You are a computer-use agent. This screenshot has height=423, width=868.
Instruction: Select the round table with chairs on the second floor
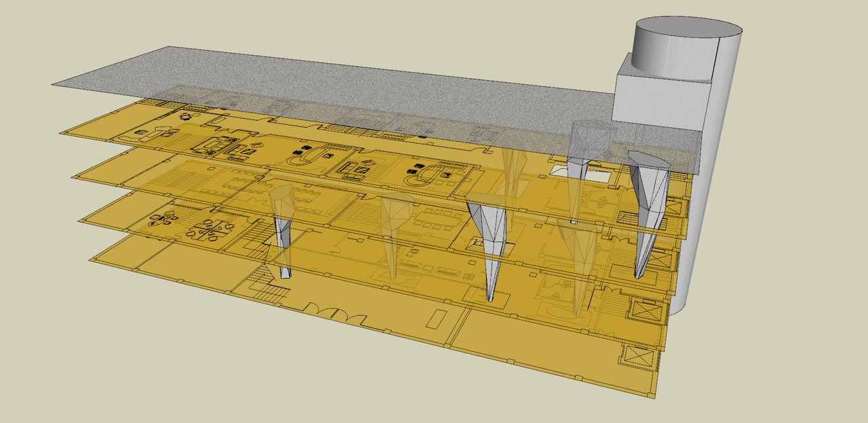pyautogui.click(x=209, y=230)
